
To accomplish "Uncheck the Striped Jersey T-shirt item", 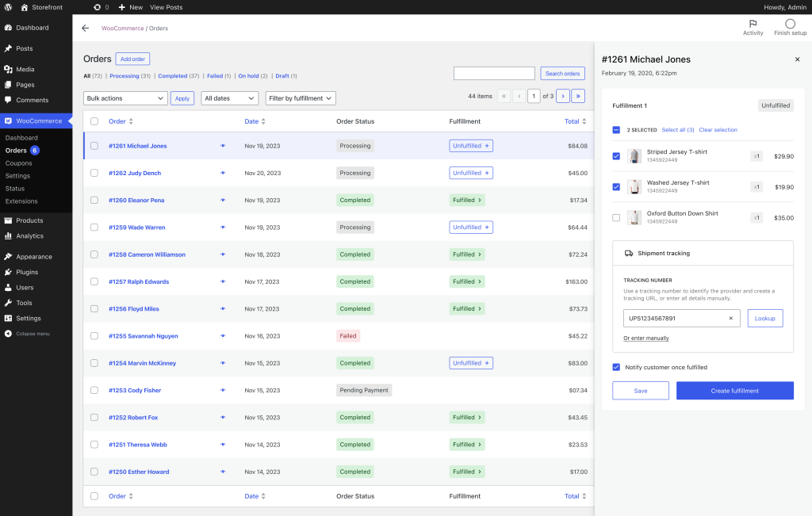I will click(616, 156).
